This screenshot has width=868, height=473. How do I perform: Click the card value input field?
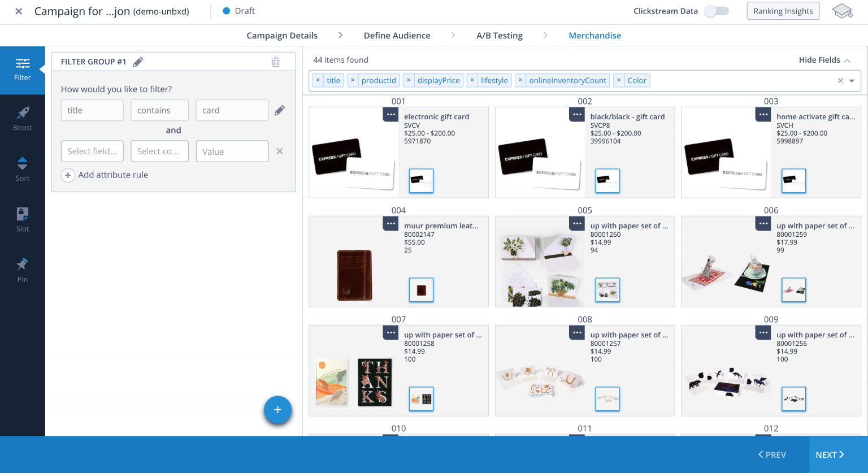coord(232,110)
